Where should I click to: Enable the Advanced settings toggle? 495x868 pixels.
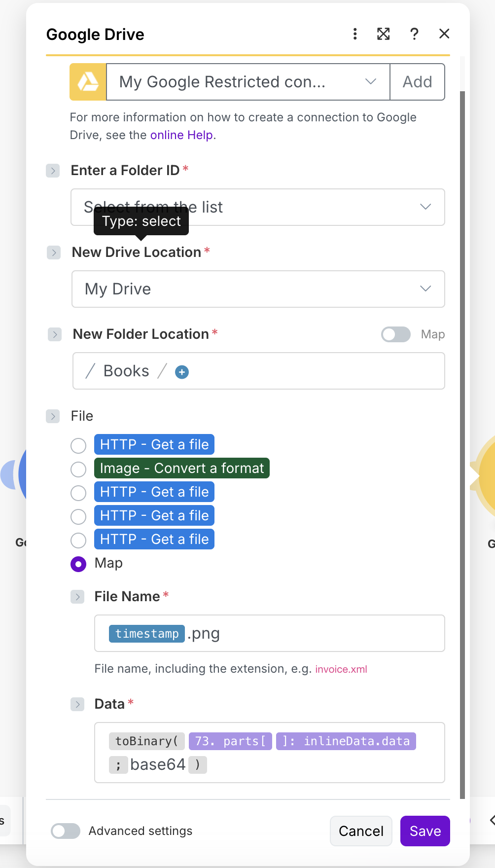(x=66, y=831)
